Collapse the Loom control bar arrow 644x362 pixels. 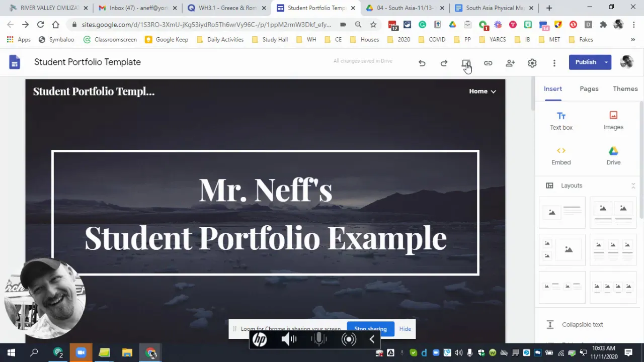click(x=372, y=339)
